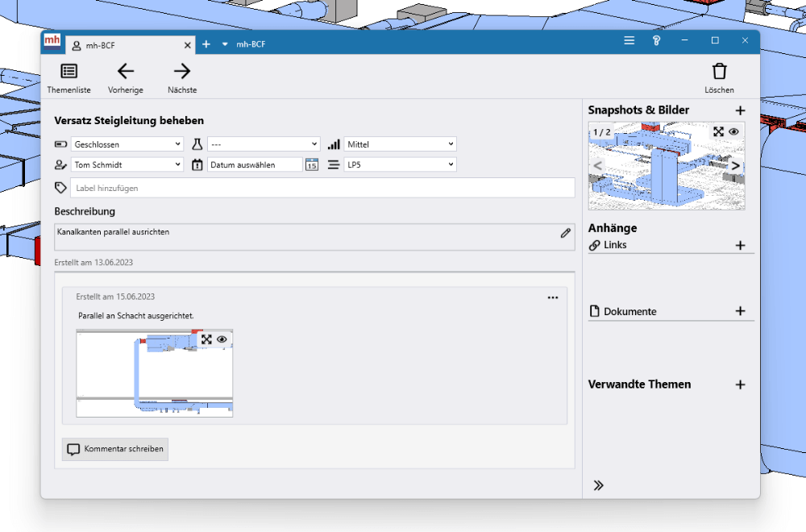Open the Themenliste view
The height and width of the screenshot is (532, 806).
click(69, 78)
